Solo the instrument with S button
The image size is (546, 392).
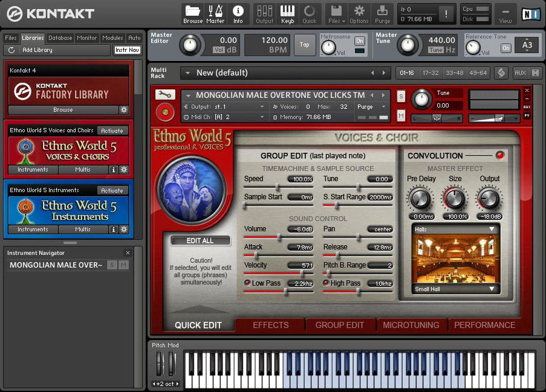coord(401,97)
